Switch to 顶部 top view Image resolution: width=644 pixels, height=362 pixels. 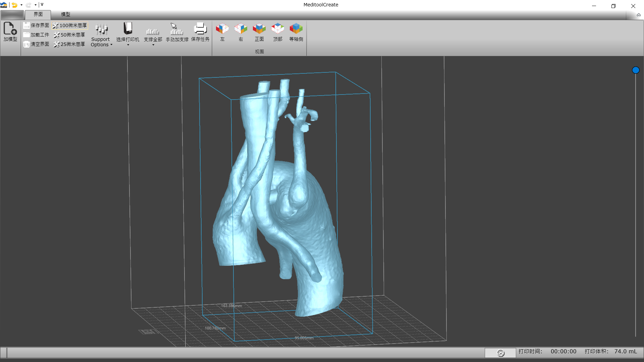(x=277, y=29)
